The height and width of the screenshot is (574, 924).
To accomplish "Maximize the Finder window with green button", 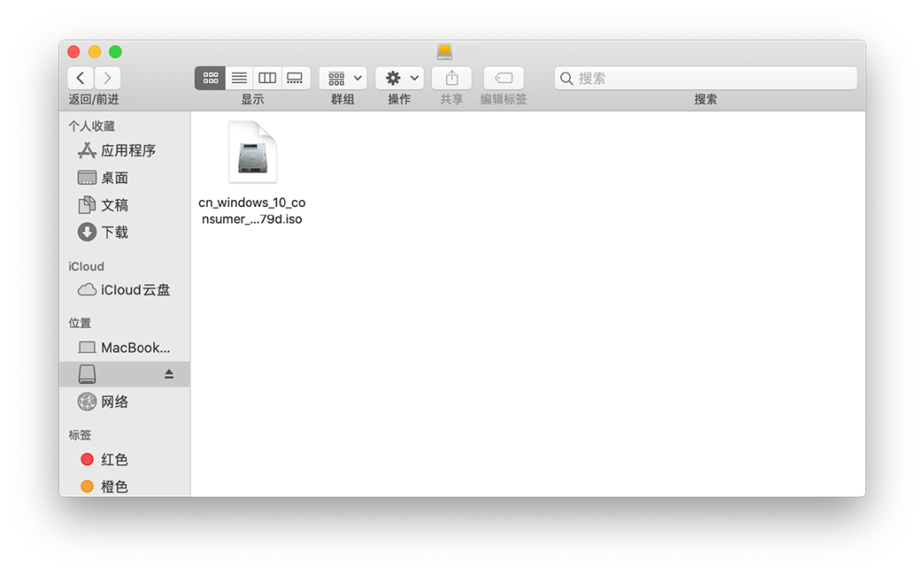I will [115, 52].
